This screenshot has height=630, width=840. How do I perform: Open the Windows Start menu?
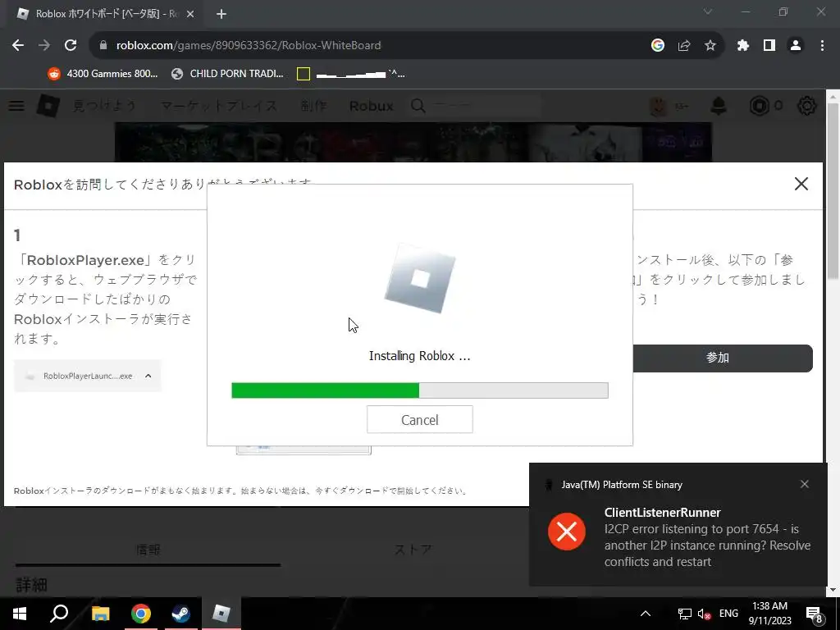[20, 614]
